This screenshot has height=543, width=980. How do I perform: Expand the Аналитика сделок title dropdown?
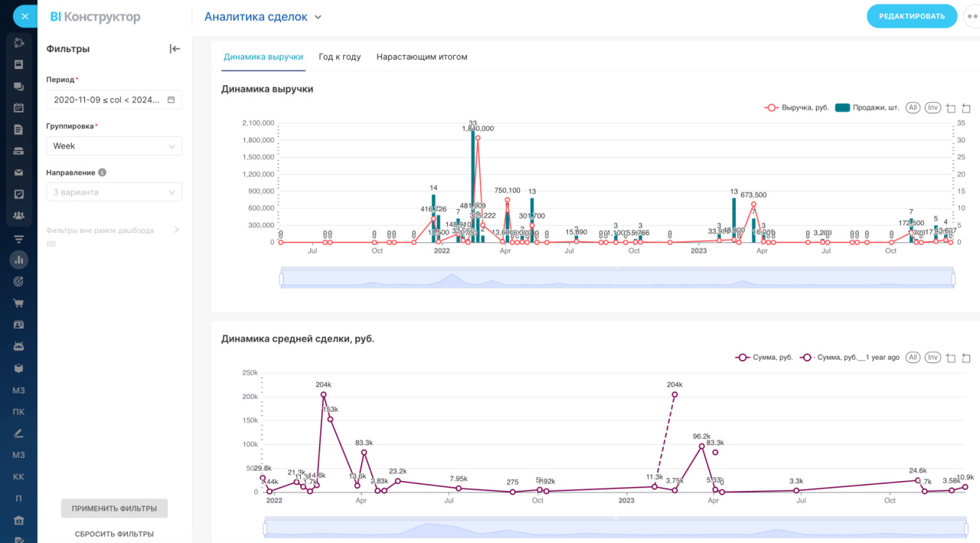pyautogui.click(x=263, y=17)
